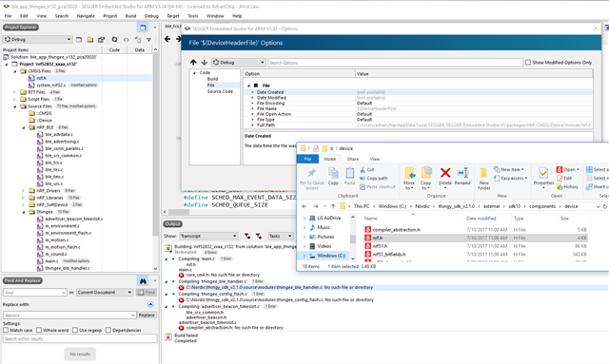Select compiler_abstraction.h in the file list
Image resolution: width=609 pixels, height=364 pixels.
[396, 230]
